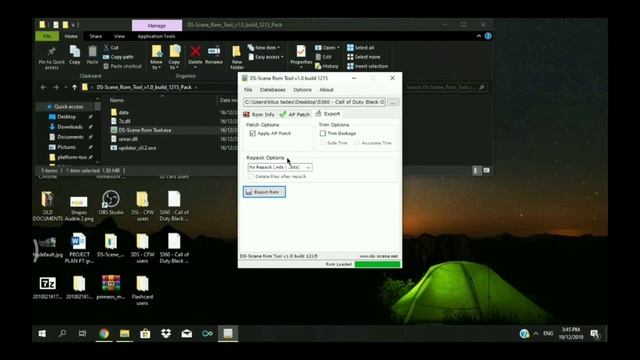Switch to the AP Patch tab
Image resolution: width=640 pixels, height=360 pixels.
pos(295,115)
